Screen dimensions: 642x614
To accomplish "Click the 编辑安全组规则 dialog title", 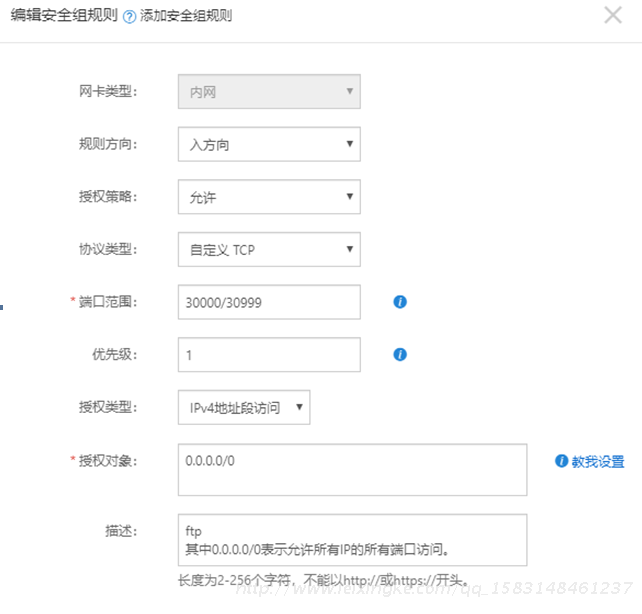I will tap(64, 17).
